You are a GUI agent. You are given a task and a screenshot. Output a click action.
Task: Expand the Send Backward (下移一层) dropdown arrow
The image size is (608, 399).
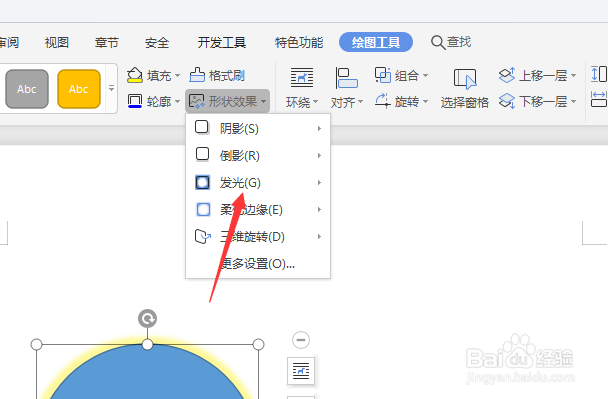(x=573, y=102)
